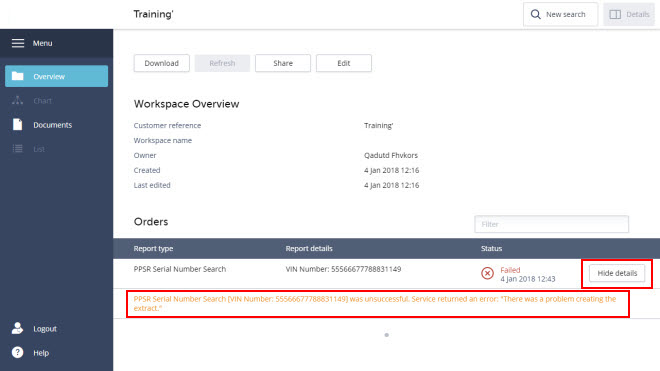The height and width of the screenshot is (371, 660).
Task: Click the Edit button
Action: click(344, 63)
